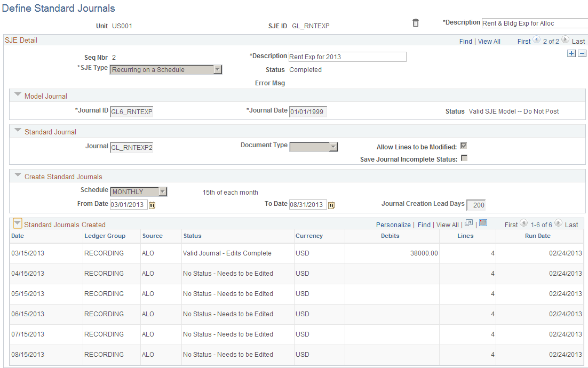Sort by the Ledger Group column header
The height and width of the screenshot is (368, 588).
coord(105,236)
